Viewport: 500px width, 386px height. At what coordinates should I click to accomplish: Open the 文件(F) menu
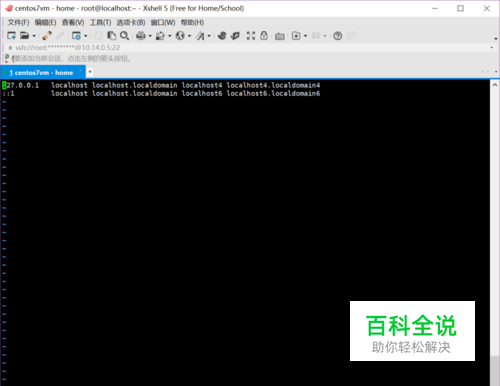(x=18, y=22)
